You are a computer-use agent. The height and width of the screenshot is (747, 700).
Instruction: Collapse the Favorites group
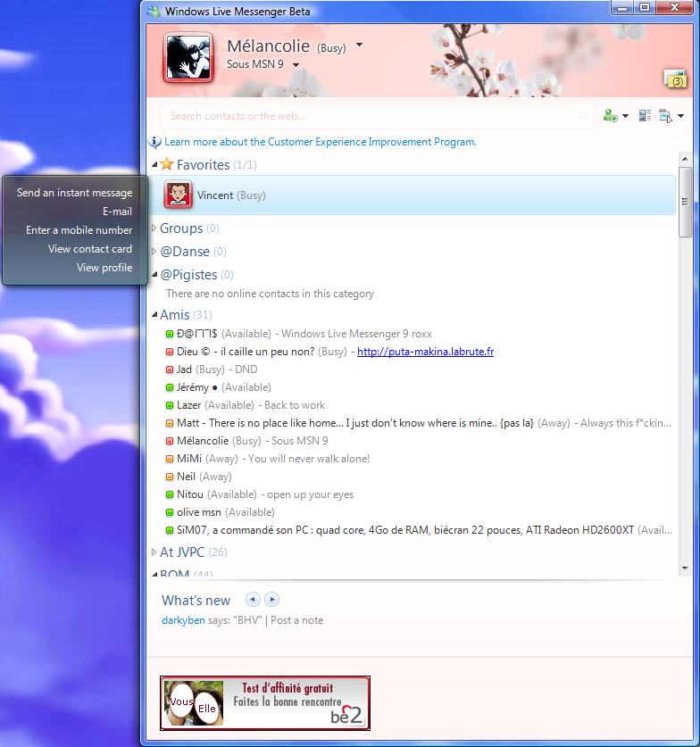tap(154, 164)
